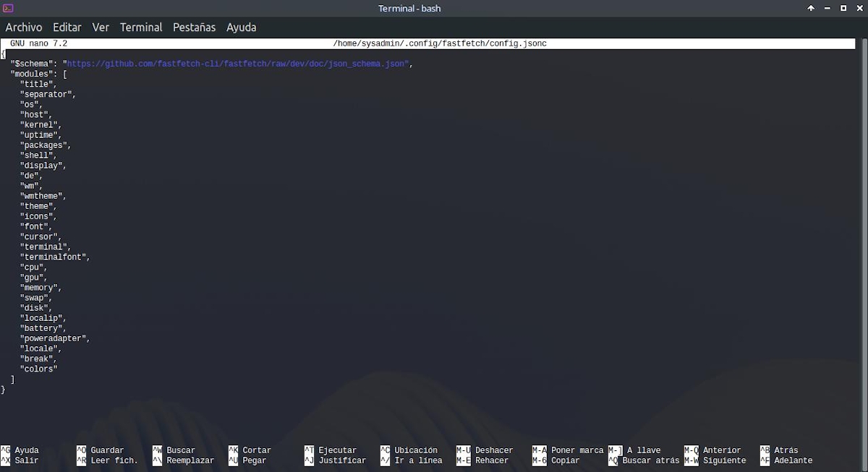Click the ^O Guardar shortcut hint
This screenshot has width=868, height=472.
point(101,450)
